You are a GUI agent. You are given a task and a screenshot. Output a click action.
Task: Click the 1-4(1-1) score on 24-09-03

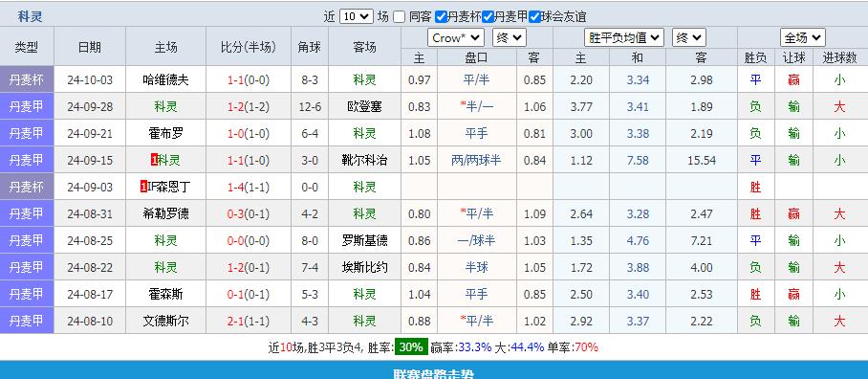coord(248,188)
